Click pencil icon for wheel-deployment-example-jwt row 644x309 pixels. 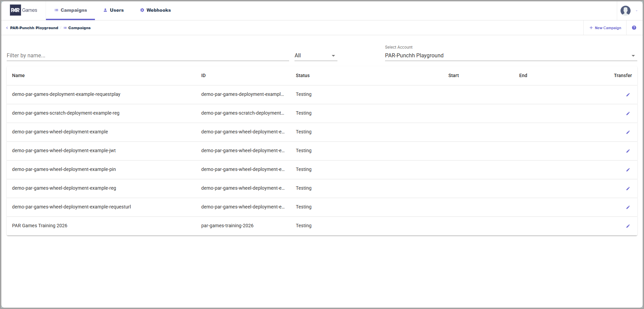(x=628, y=151)
